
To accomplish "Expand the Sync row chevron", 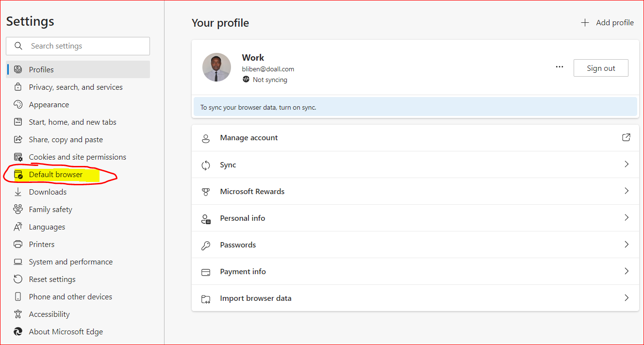I will click(626, 164).
